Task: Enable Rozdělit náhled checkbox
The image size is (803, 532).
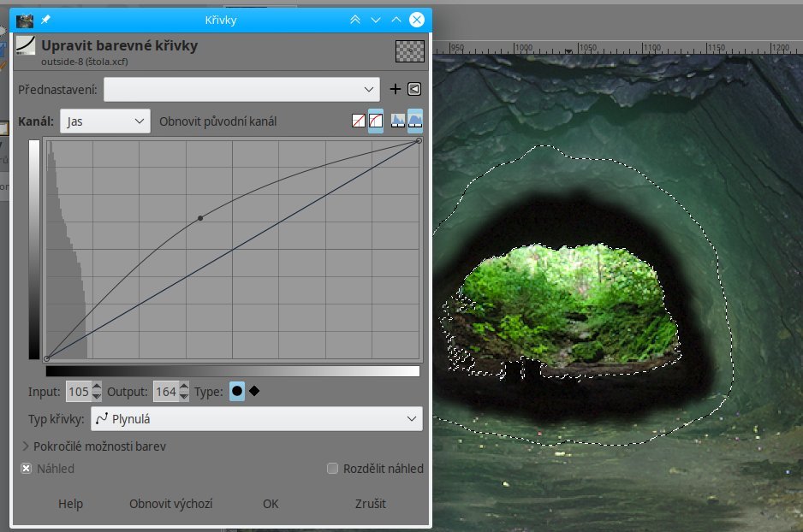Action: [x=333, y=469]
